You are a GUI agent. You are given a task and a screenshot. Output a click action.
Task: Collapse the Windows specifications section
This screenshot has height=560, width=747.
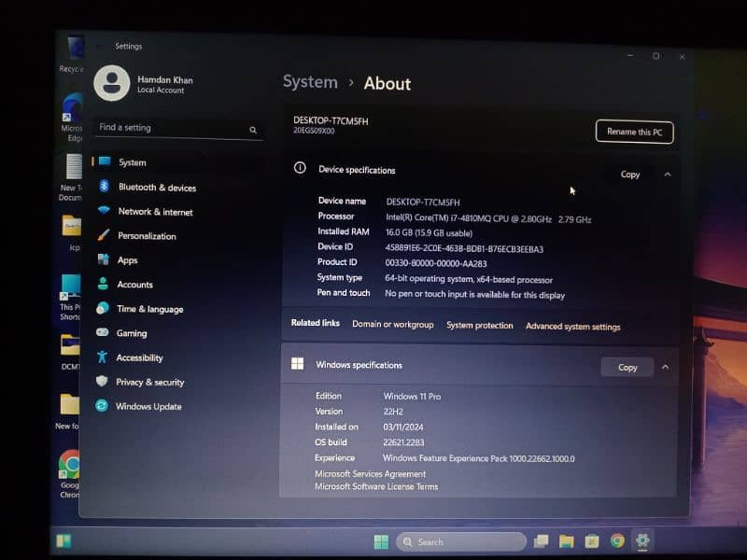click(665, 367)
